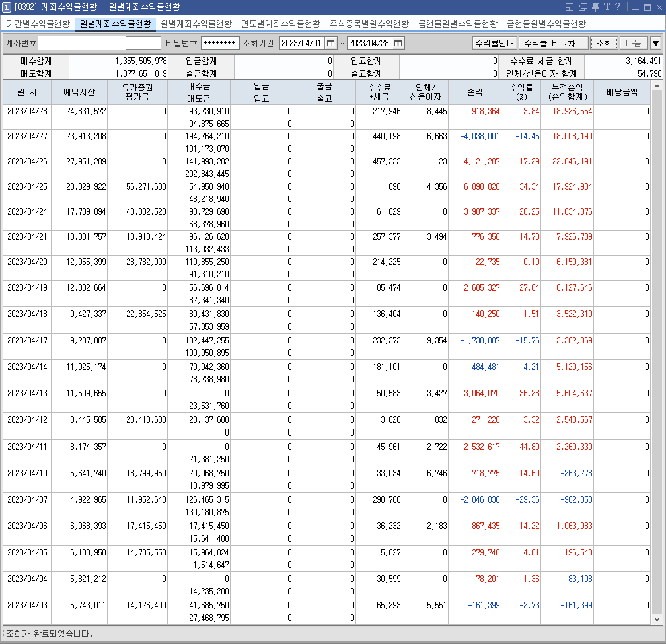Open the 금현물월별수익률현황 tab
The image size is (666, 644).
(546, 24)
